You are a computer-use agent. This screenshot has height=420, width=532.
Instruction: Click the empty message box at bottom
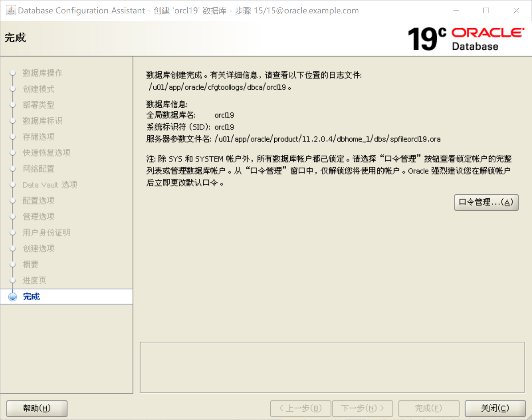[x=332, y=367]
